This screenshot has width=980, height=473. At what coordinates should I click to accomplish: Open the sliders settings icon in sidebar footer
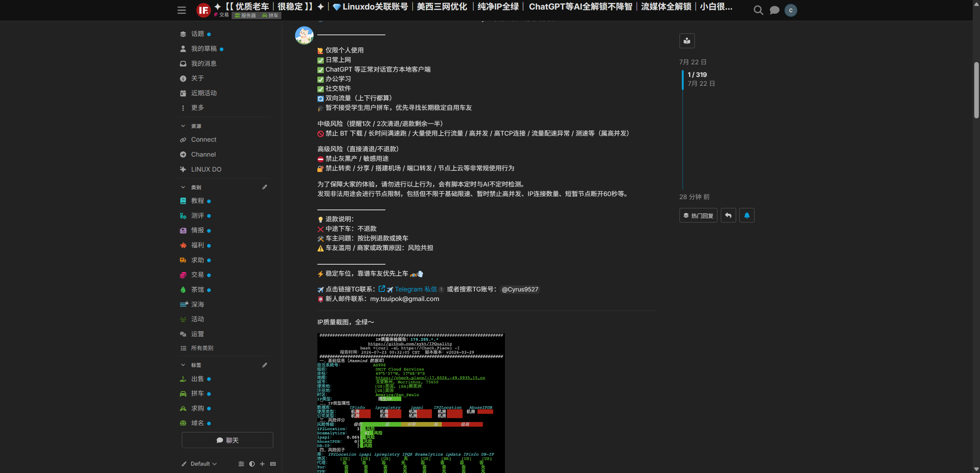(x=241, y=464)
